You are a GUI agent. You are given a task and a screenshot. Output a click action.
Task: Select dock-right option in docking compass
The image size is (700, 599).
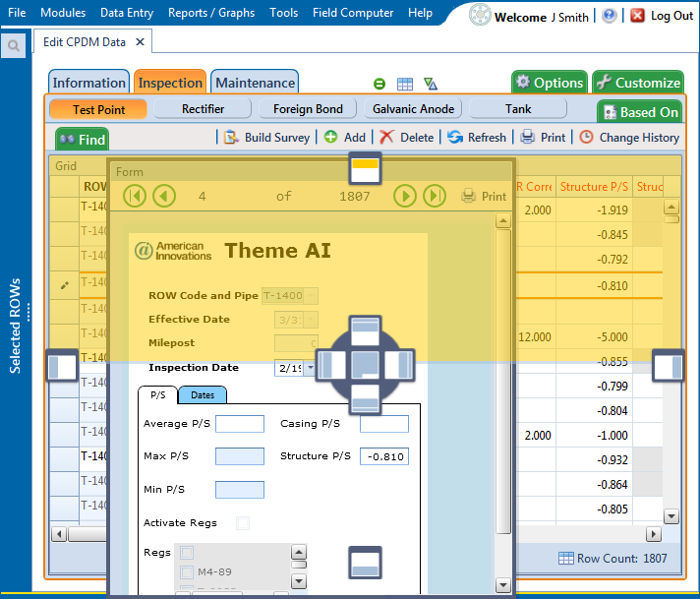click(x=399, y=365)
